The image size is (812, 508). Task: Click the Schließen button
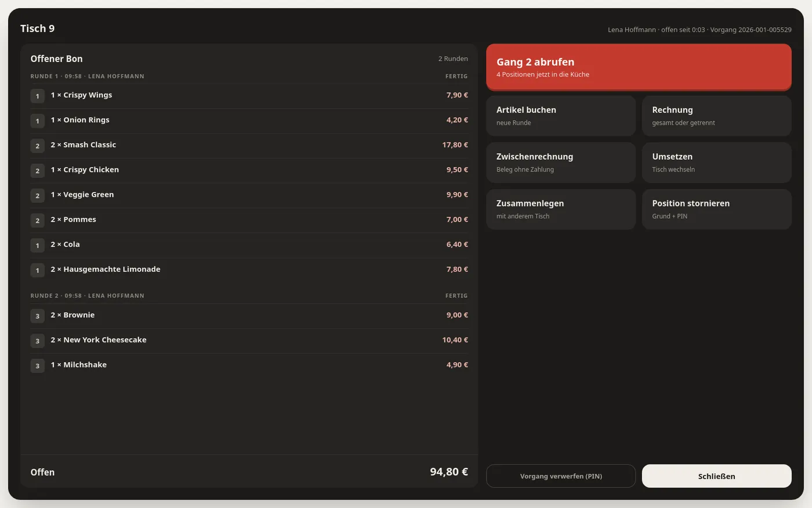[716, 476]
